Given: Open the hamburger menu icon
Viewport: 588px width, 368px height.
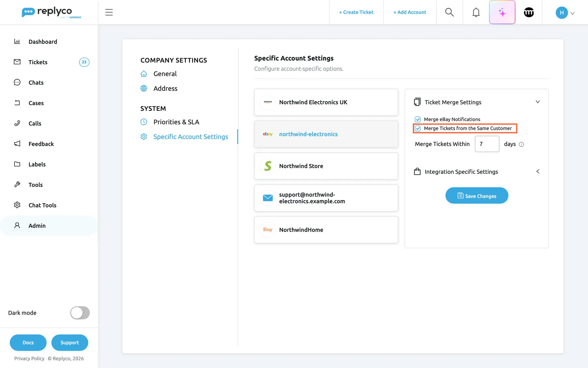Looking at the screenshot, I should [109, 12].
